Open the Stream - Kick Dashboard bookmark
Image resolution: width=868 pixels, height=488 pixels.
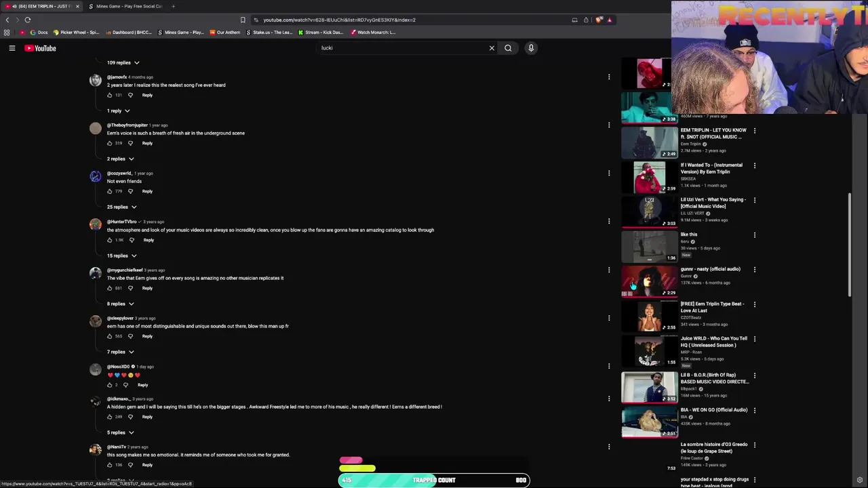tap(320, 33)
